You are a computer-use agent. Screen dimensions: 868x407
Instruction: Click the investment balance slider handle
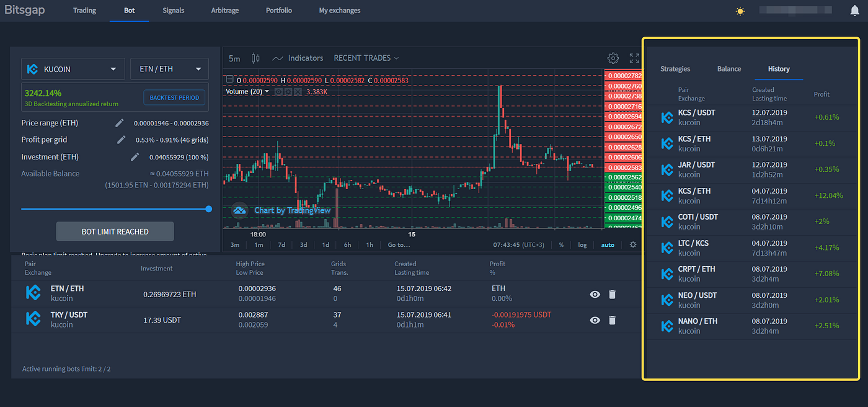(208, 209)
